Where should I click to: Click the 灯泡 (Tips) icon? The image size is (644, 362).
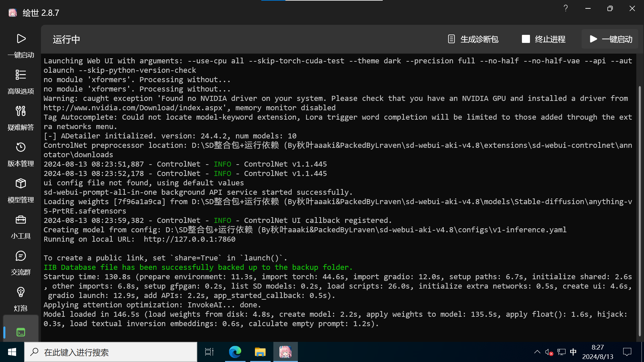pos(20,292)
